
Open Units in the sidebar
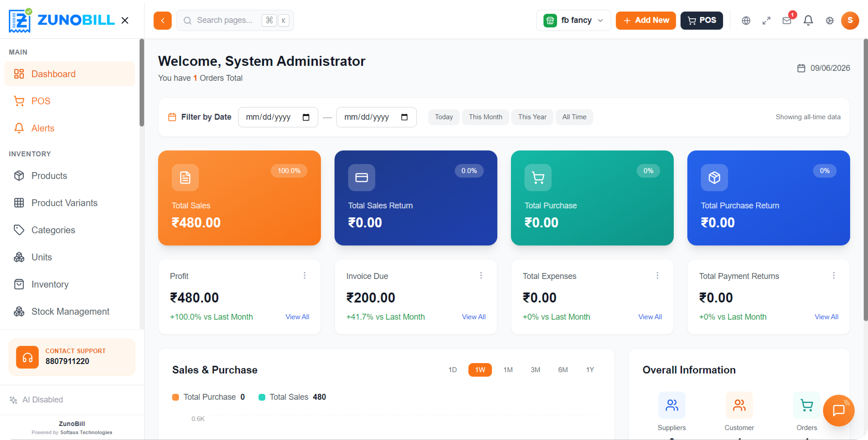pyautogui.click(x=70, y=257)
